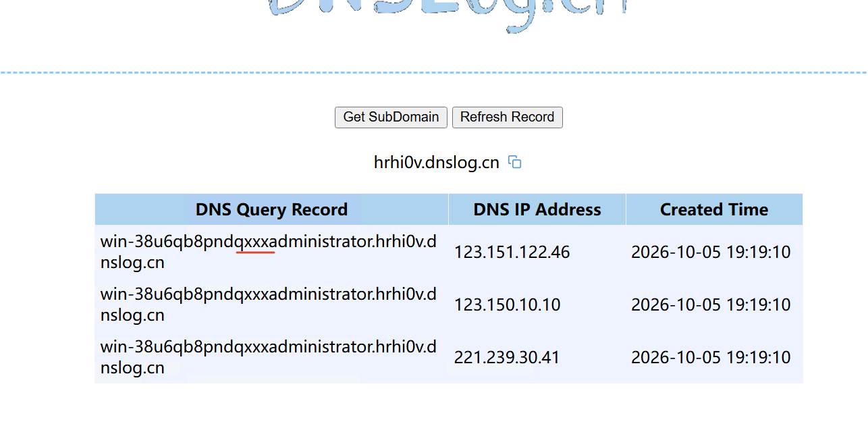
Task: Click the Created Time column header
Action: pos(714,209)
